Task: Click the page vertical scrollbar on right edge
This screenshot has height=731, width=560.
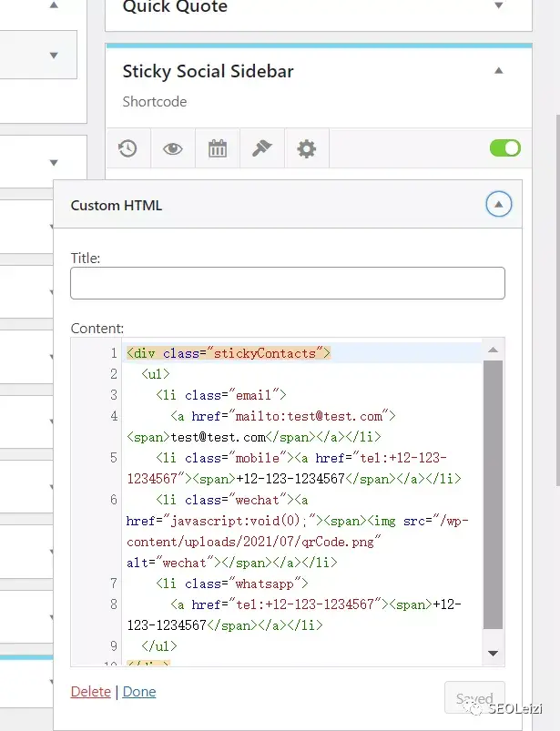Action: (557, 300)
